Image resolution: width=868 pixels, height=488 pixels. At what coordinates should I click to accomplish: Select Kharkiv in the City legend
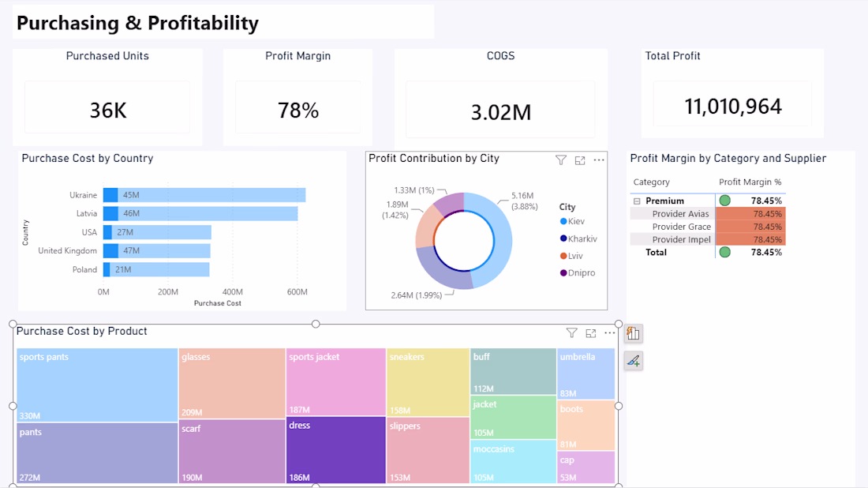(x=578, y=238)
